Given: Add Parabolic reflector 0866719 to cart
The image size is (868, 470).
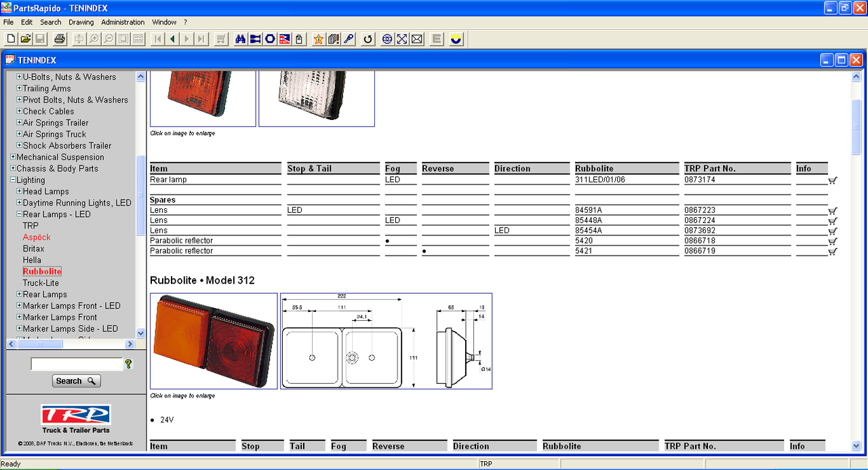Looking at the screenshot, I should [x=832, y=252].
